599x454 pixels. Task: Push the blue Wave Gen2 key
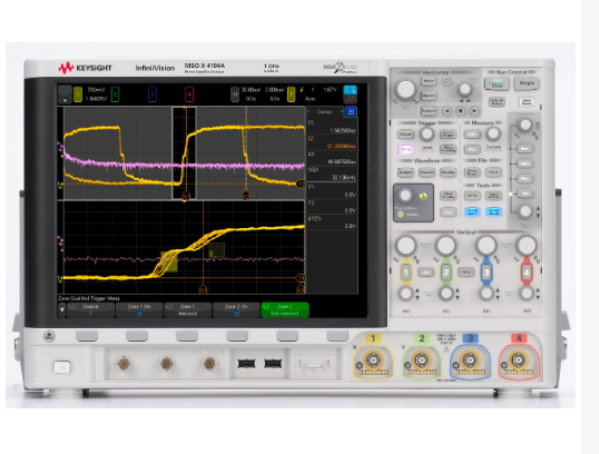coord(493,212)
